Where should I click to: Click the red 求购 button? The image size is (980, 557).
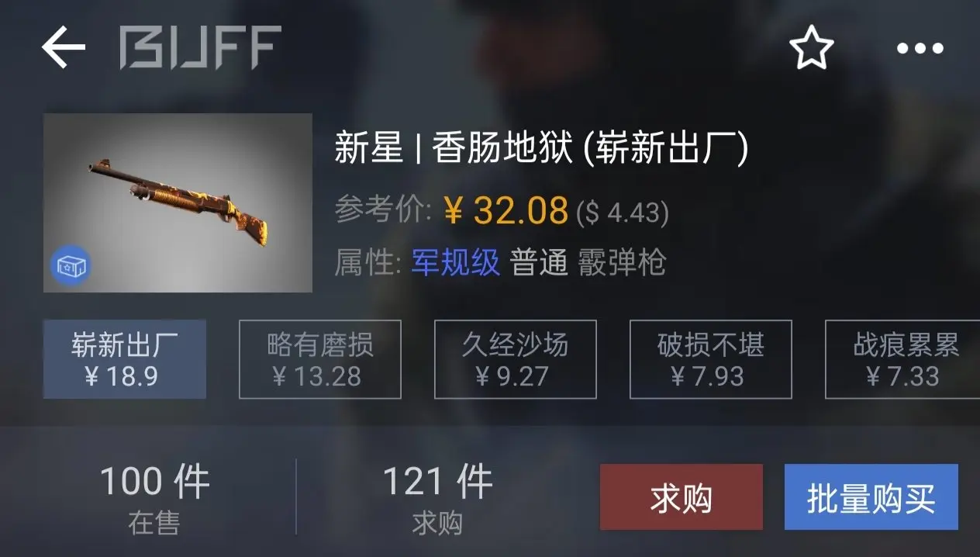[682, 497]
